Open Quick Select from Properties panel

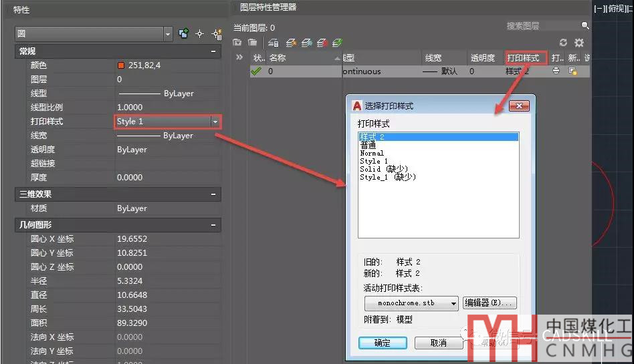(x=216, y=33)
